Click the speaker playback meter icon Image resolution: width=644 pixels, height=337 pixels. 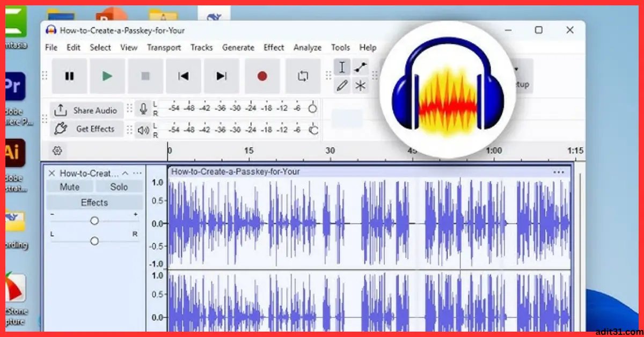[143, 130]
